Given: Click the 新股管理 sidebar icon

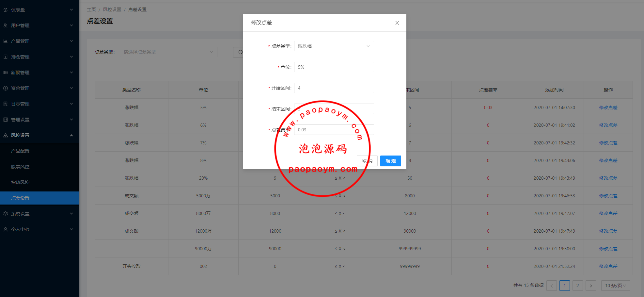Looking at the screenshot, I should click(x=6, y=73).
